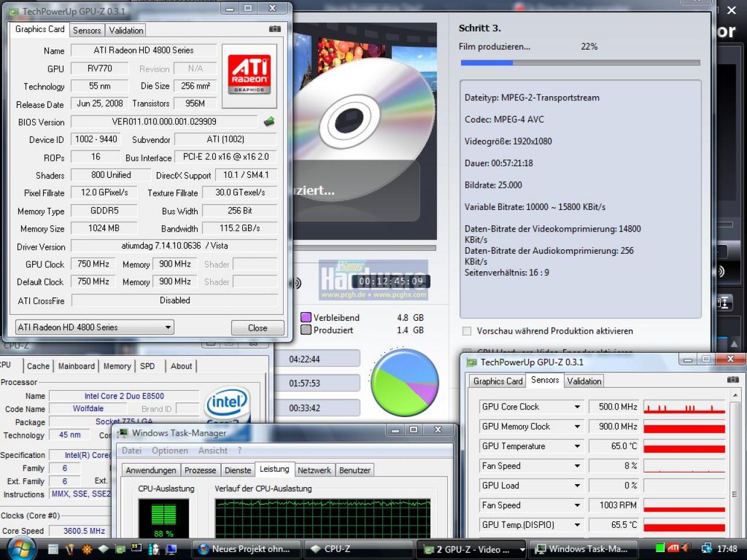Image resolution: width=747 pixels, height=560 pixels.
Task: Switch to Prozesse tab in Task-Manager
Action: pos(200,470)
